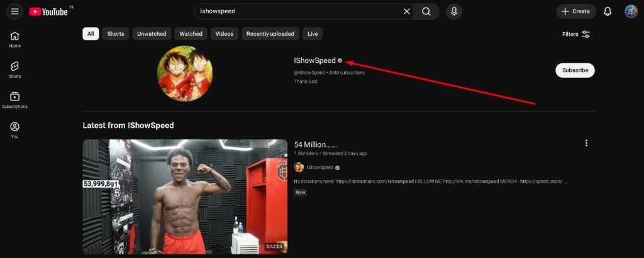This screenshot has width=644, height=258.
Task: Open the notifications bell
Action: pyautogui.click(x=608, y=11)
